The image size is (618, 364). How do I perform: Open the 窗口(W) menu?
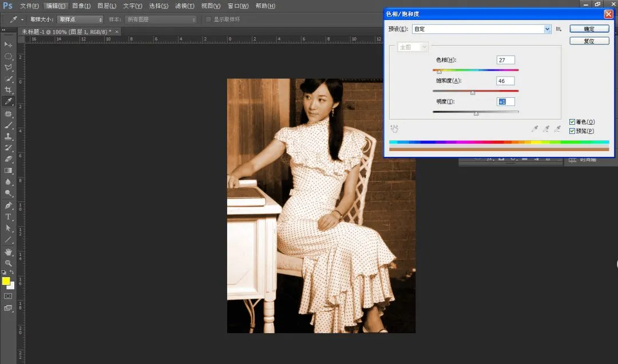click(238, 6)
